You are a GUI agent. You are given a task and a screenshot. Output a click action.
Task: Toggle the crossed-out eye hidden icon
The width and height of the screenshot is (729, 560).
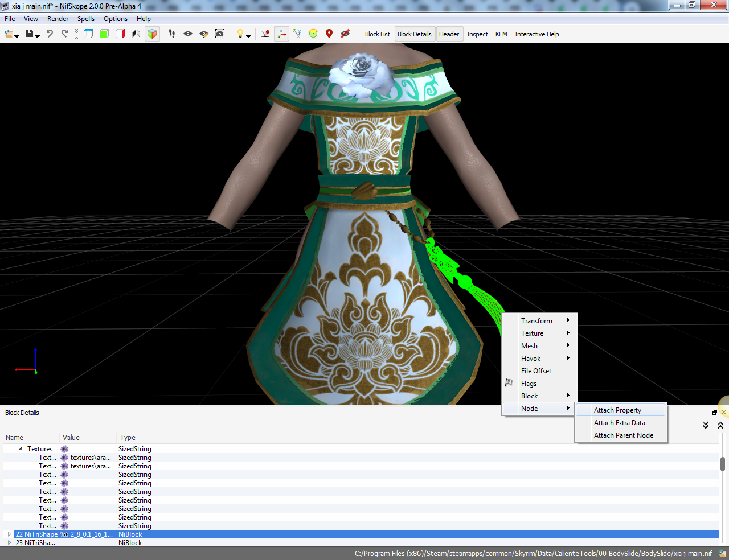pos(345,34)
